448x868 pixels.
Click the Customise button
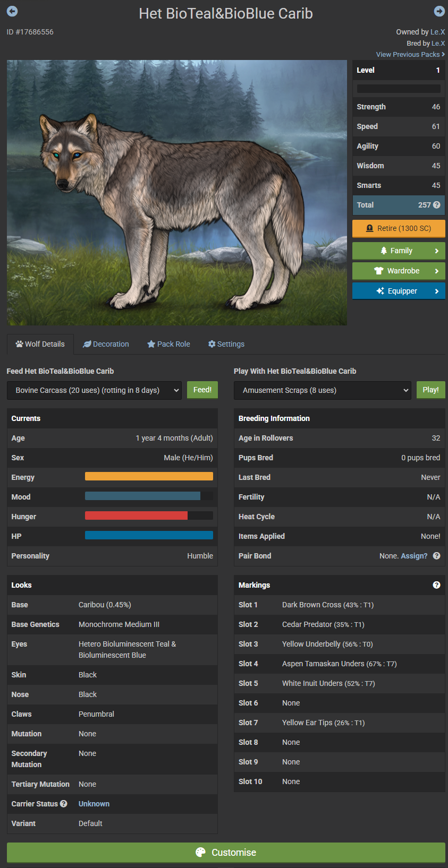click(x=226, y=852)
